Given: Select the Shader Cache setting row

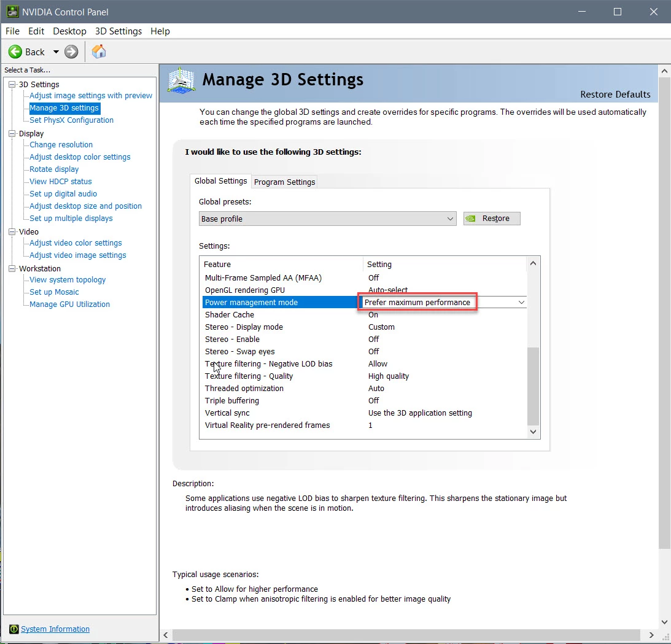Looking at the screenshot, I should tap(364, 314).
